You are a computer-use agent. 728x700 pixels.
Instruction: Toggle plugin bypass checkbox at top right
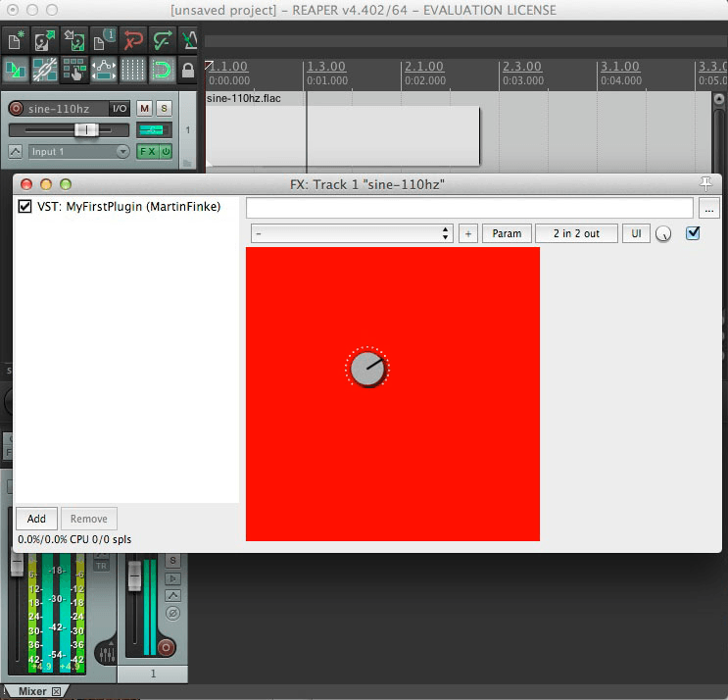coord(693,232)
